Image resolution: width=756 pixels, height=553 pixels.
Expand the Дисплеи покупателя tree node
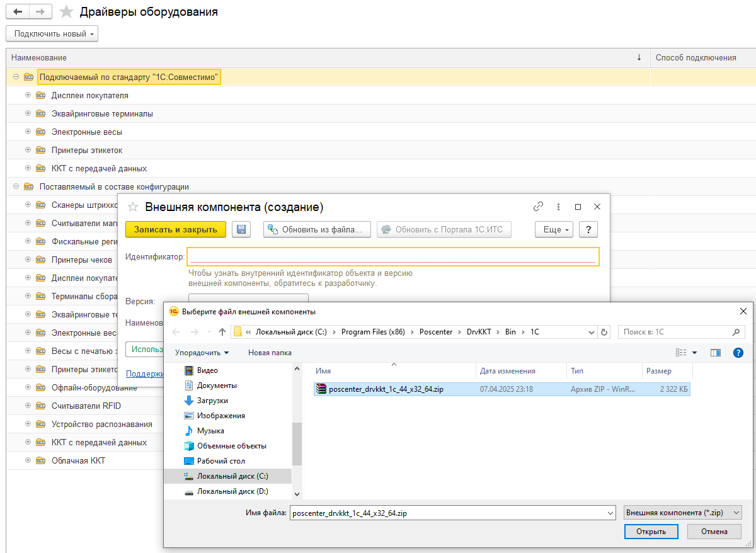28,96
